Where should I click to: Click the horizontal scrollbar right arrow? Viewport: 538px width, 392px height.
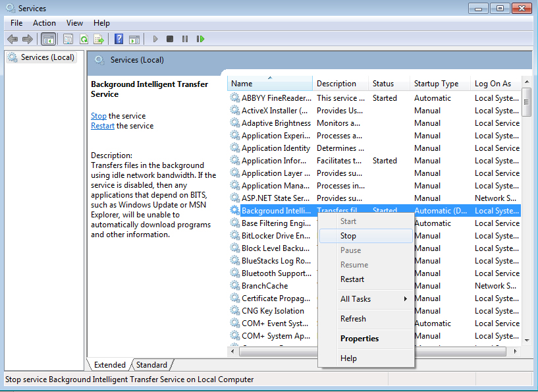coord(515,352)
